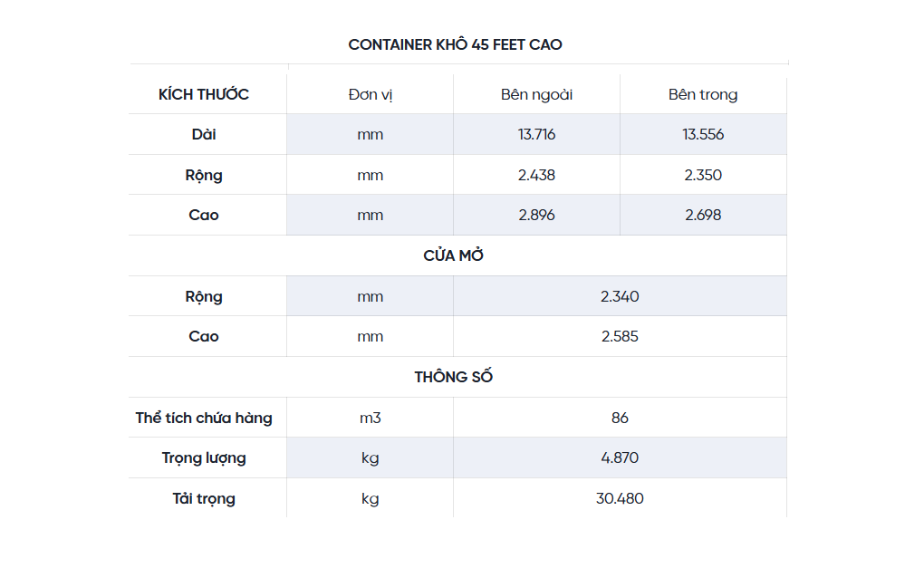
Task: Select the "THÔNG SỐ" section heading
Action: (x=454, y=377)
